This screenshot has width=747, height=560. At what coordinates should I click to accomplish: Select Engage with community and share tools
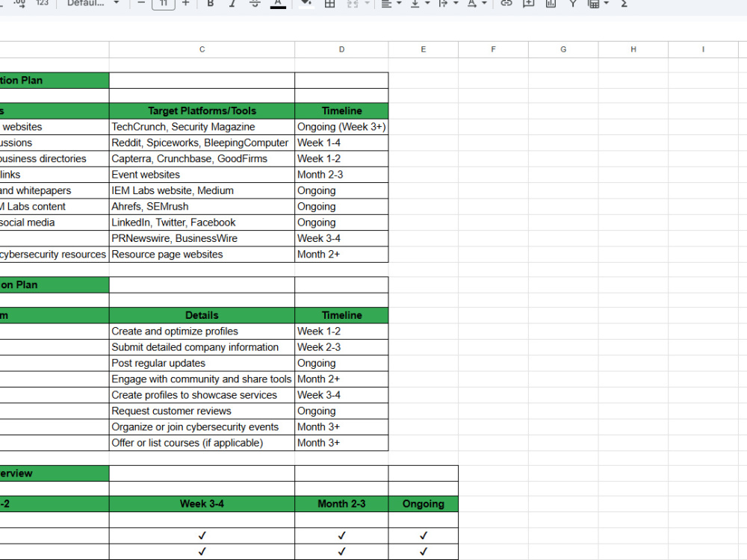click(x=202, y=379)
